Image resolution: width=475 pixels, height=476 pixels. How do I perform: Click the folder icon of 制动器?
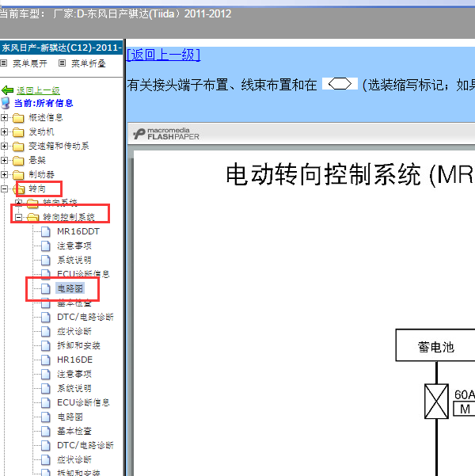pyautogui.click(x=18, y=175)
